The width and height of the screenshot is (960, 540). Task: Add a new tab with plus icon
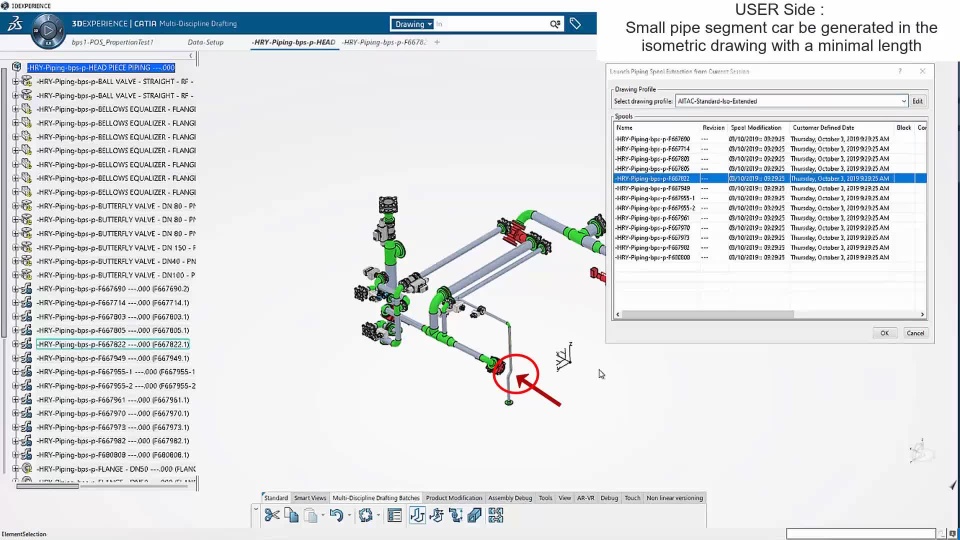click(437, 42)
